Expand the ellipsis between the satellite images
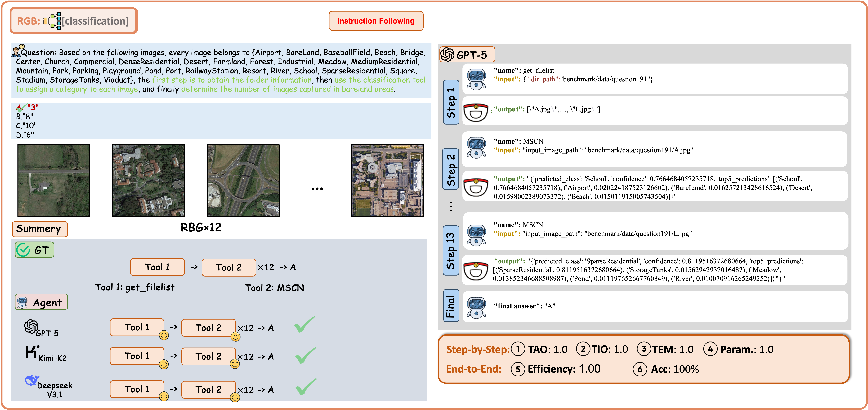The height and width of the screenshot is (410, 868). coord(317,188)
